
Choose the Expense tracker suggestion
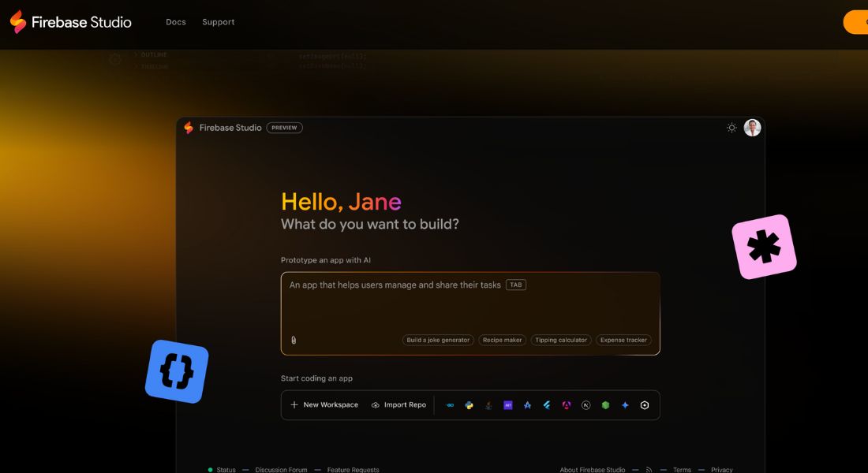pos(623,341)
